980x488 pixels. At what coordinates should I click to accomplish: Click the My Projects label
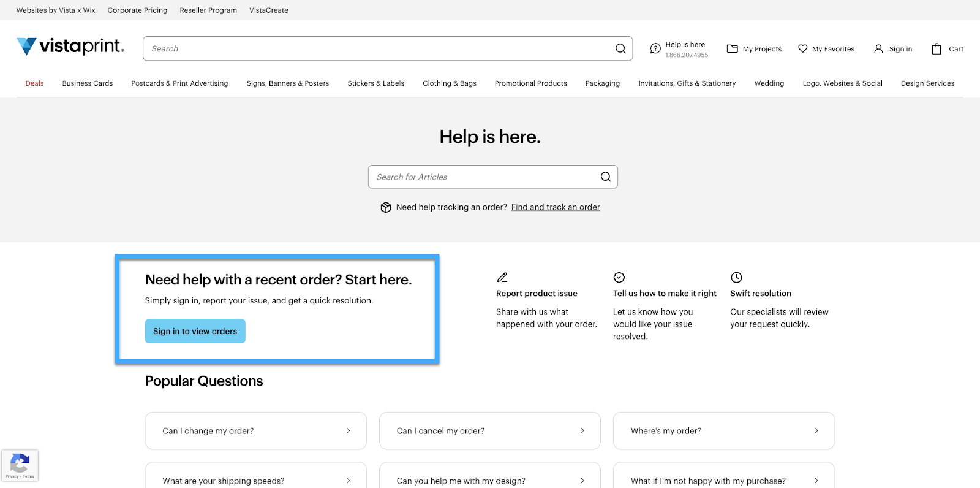[762, 49]
